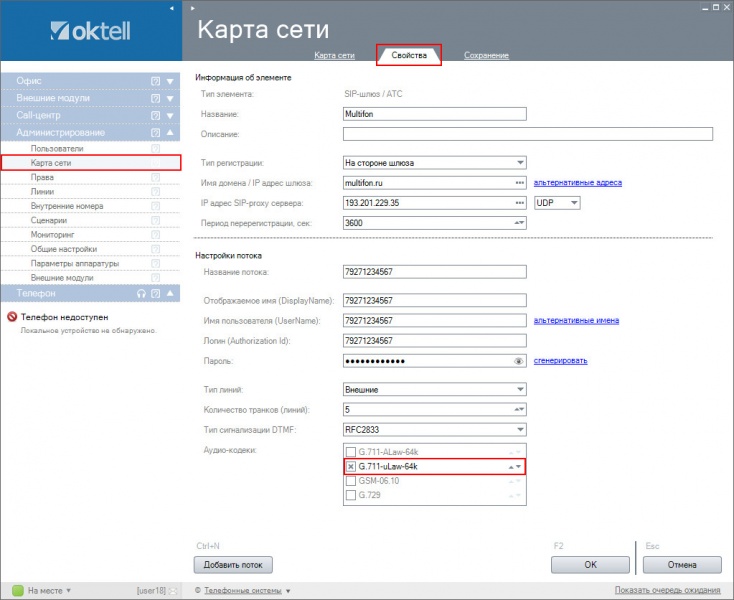Click the Логин (Authorization Id) input field
Viewport: 734px width, 600px height.
[x=435, y=341]
